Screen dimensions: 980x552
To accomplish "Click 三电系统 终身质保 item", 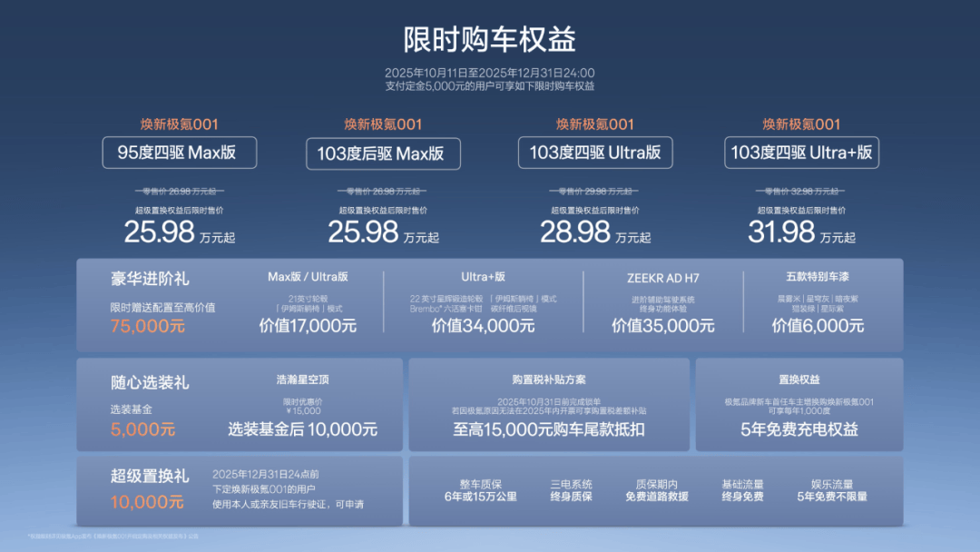I will pos(571,490).
